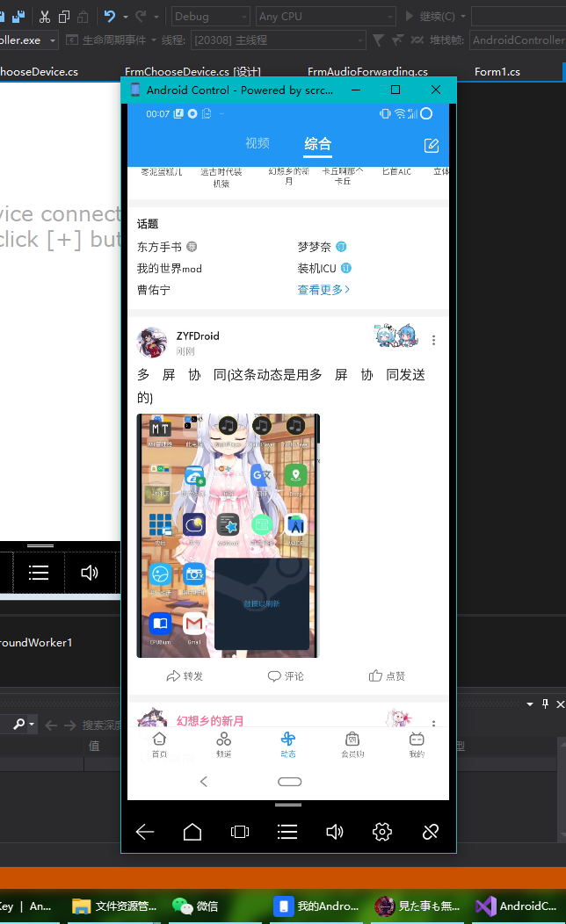Tap the 会员购 tab in bottom navigation
This screenshot has width=566, height=924.
click(352, 744)
